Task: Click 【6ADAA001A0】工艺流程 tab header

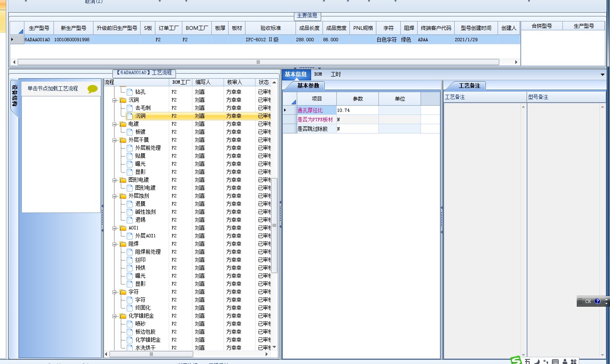Action: coord(144,73)
